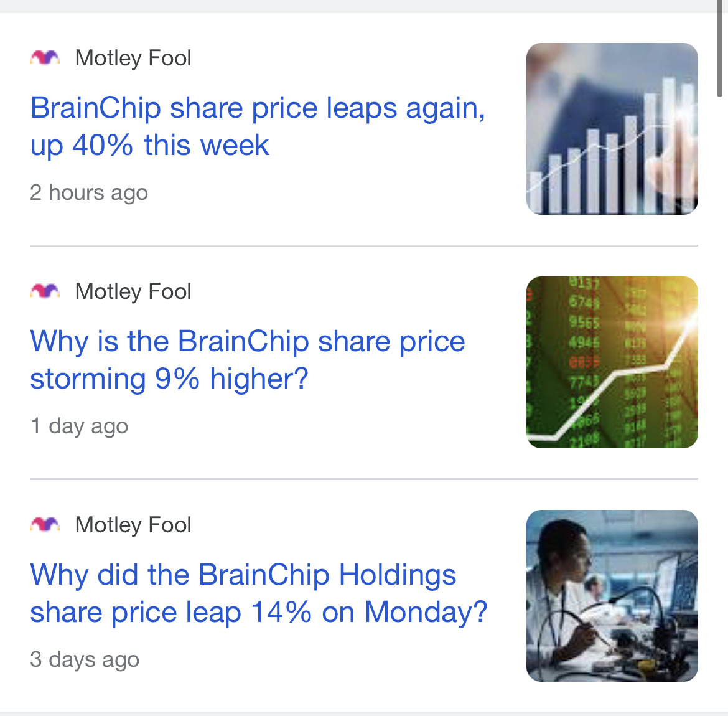Open 'Why is the BrainChip share price storming' article
Image resolution: width=728 pixels, height=716 pixels.
(248, 360)
